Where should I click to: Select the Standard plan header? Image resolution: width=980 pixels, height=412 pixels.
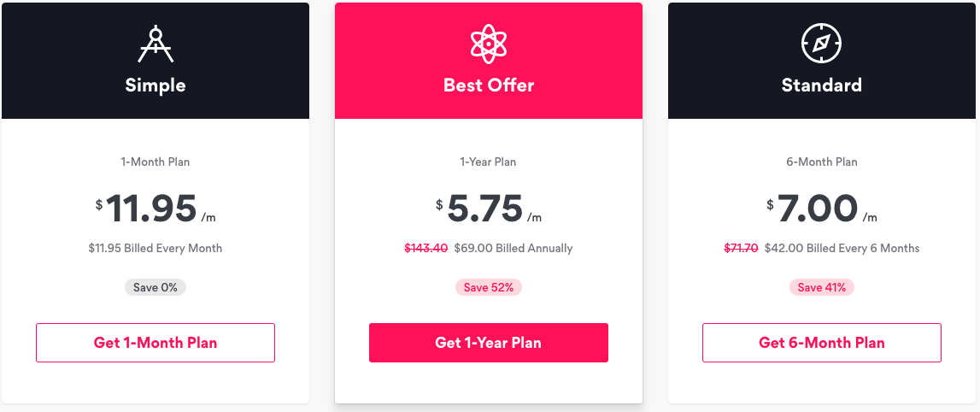pos(821,85)
